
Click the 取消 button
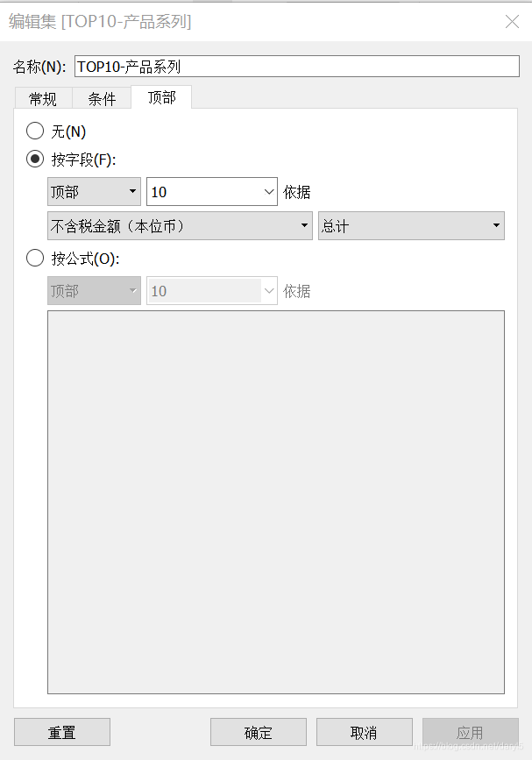(364, 732)
